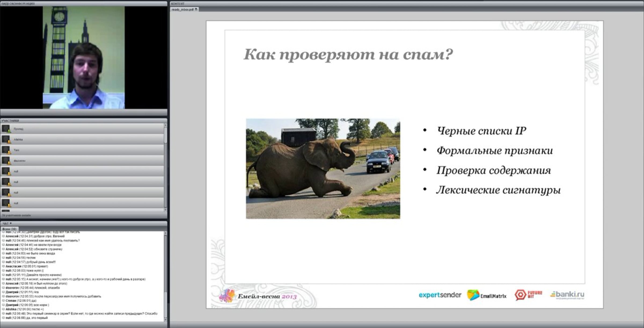Screen dimensions: 644x328
Task: Click the elephant photo on the slide
Action: tap(323, 169)
